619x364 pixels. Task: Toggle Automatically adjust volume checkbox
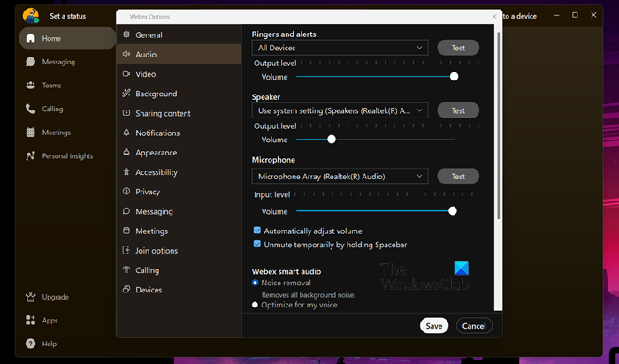[257, 231]
